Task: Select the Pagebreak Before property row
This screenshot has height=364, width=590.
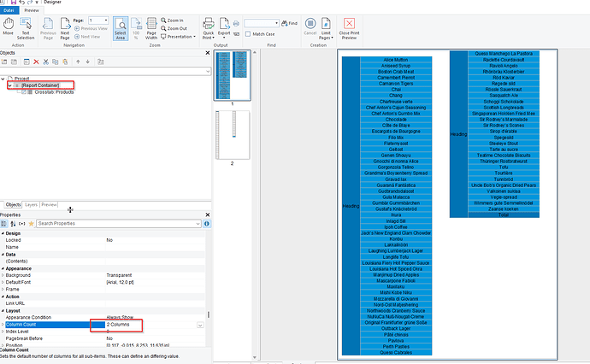Action: (x=103, y=339)
